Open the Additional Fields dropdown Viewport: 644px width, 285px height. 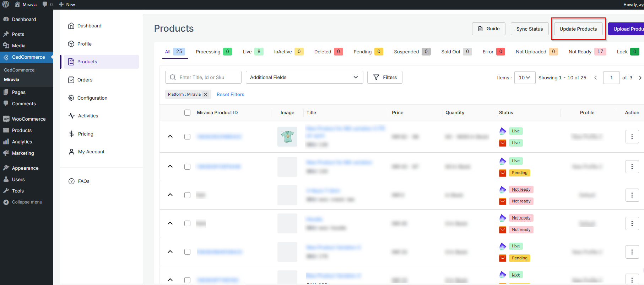[x=304, y=77]
